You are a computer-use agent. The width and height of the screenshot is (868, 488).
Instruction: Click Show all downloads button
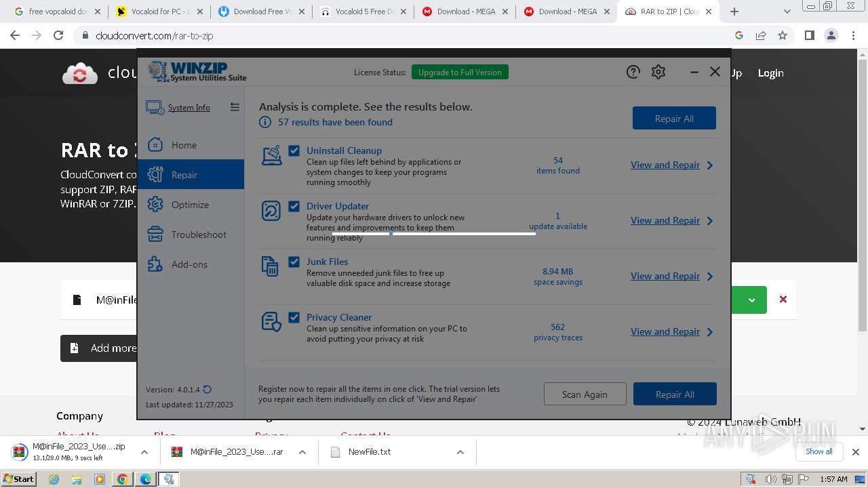pos(818,451)
